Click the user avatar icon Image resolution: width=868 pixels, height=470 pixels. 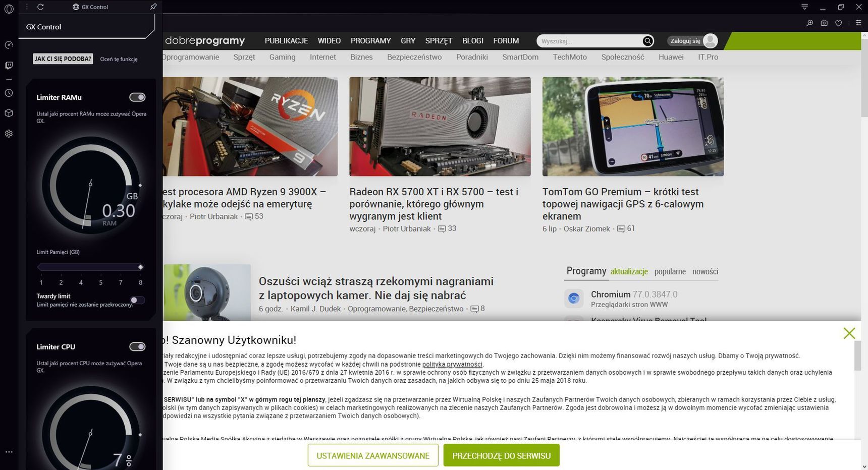(x=710, y=41)
